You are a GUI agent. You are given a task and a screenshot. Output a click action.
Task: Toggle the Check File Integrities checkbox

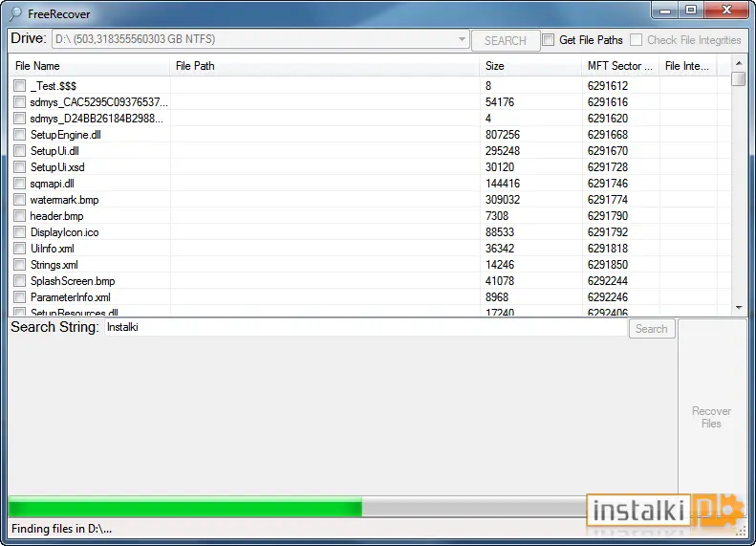636,39
